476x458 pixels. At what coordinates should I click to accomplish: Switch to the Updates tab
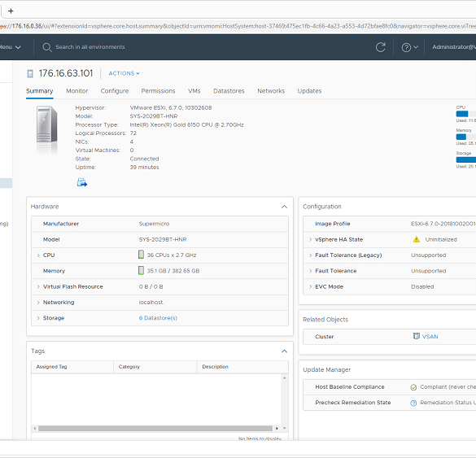tap(309, 91)
